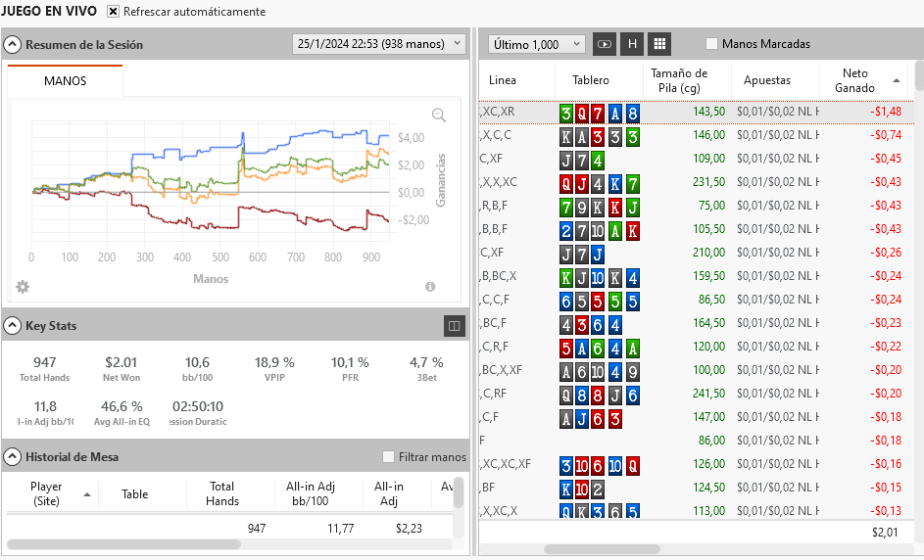
Task: Select the row with line ,BC,X,XF
Action: [697, 370]
